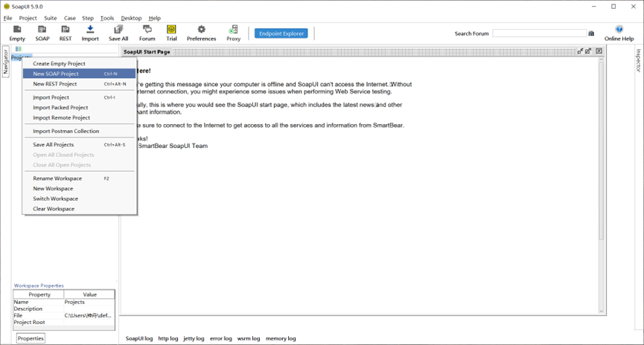Image resolution: width=644 pixels, height=345 pixels.
Task: Open the jetty log tab
Action: tap(194, 338)
